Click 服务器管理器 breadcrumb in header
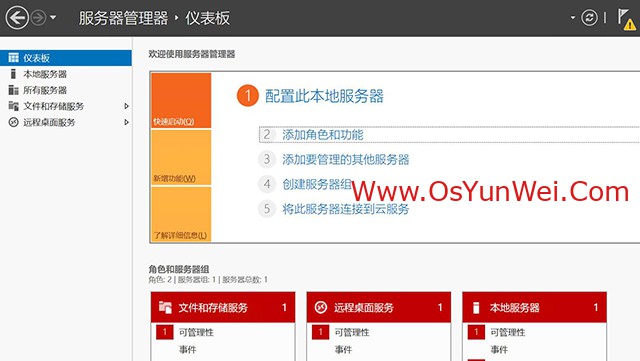640x361 pixels. click(123, 18)
